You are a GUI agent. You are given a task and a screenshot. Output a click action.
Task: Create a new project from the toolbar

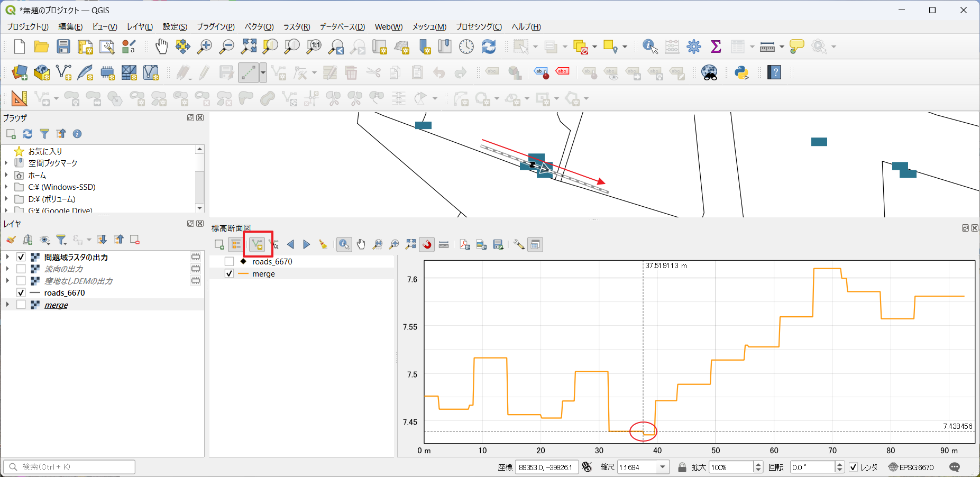tap(20, 47)
